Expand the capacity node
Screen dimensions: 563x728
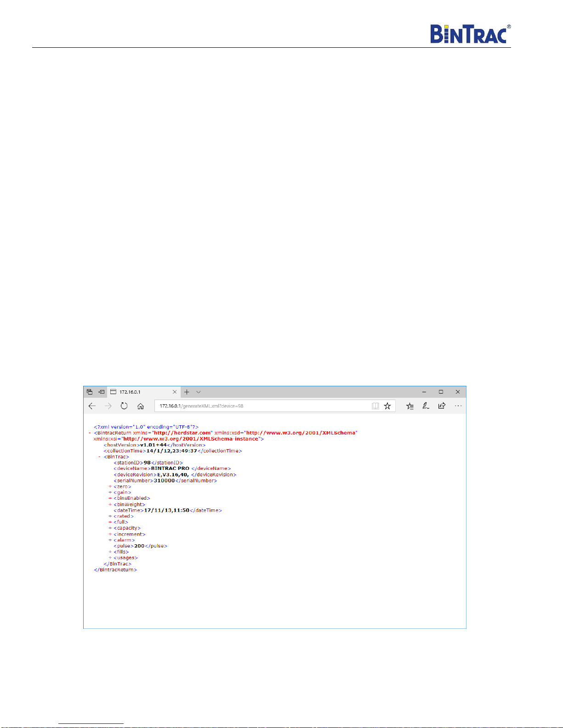tap(110, 528)
